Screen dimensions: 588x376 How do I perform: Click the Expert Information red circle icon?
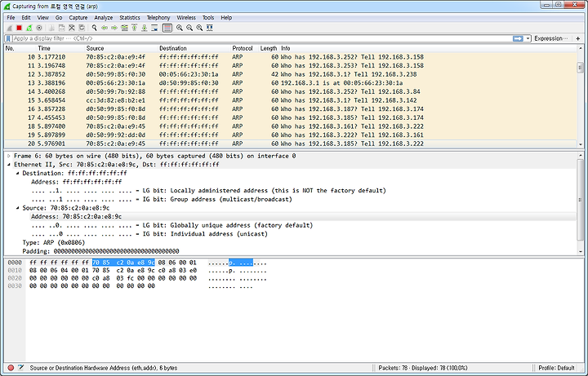click(x=11, y=368)
